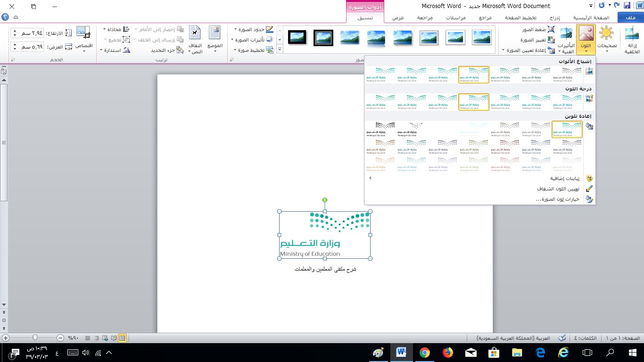The height and width of the screenshot is (362, 644).
Task: Click the zoom level percentage (%٩٠)
Action: (73, 338)
